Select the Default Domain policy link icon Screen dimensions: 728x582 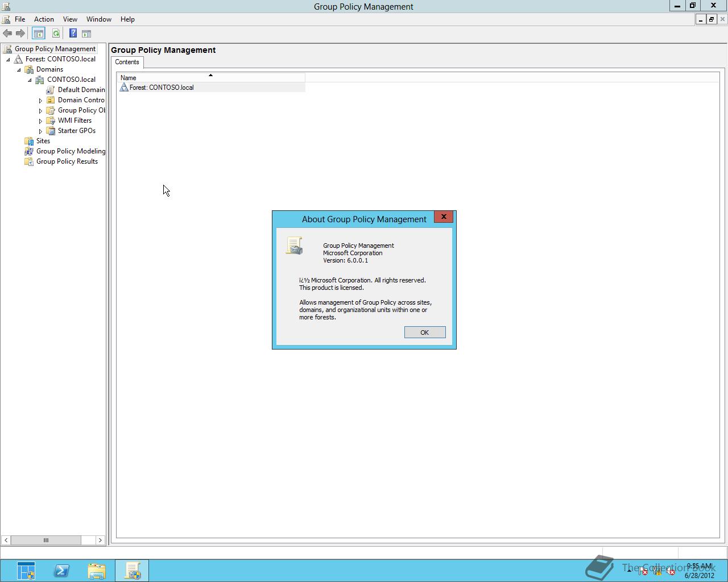(51, 90)
